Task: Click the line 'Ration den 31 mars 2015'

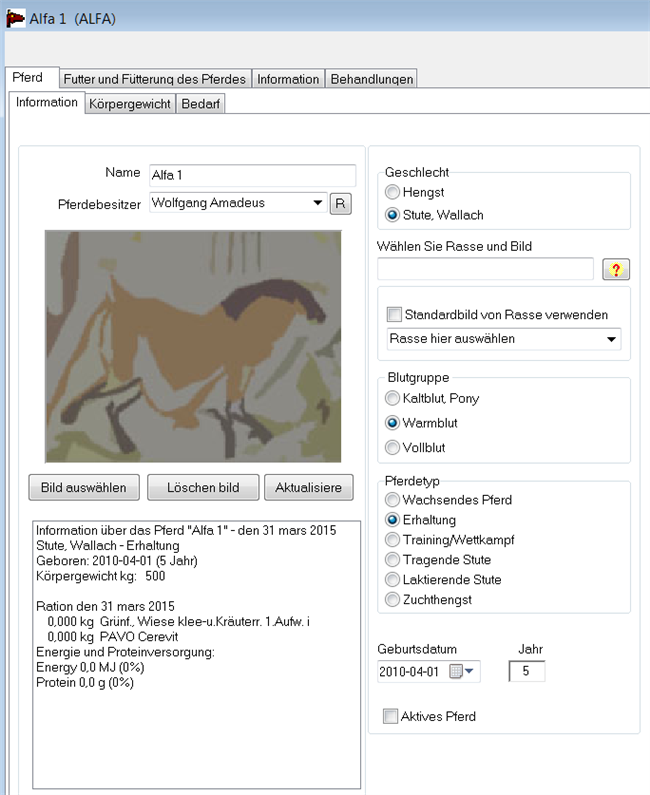Action: [x=105, y=606]
